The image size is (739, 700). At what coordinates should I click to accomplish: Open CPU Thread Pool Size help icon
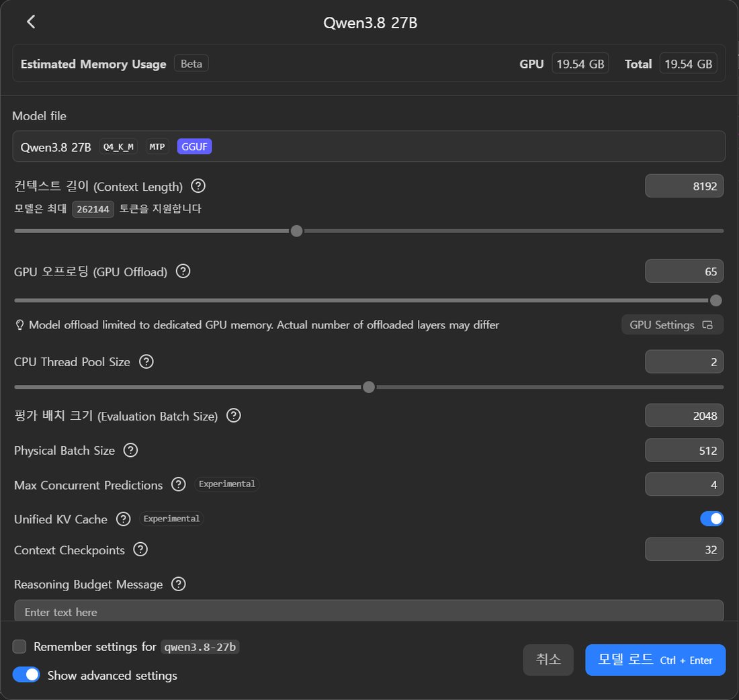click(x=146, y=361)
